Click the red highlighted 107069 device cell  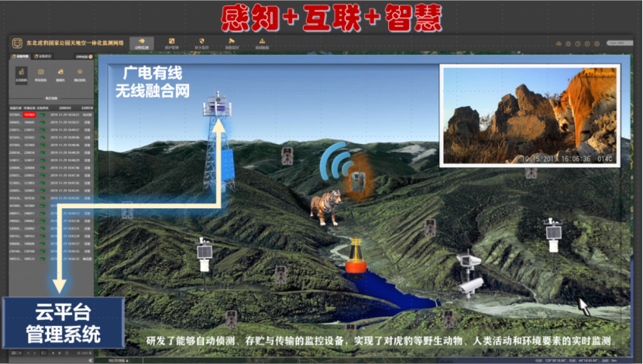point(29,114)
